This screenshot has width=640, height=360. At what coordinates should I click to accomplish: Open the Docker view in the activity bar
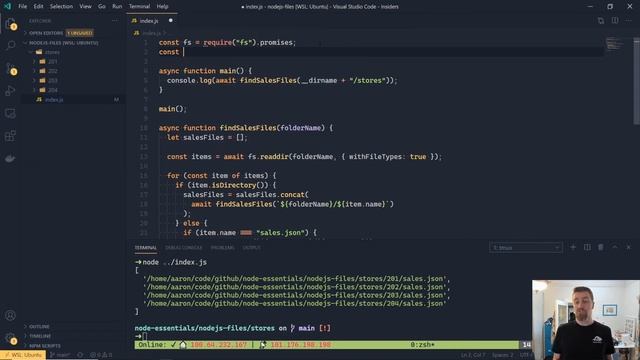tap(11, 158)
